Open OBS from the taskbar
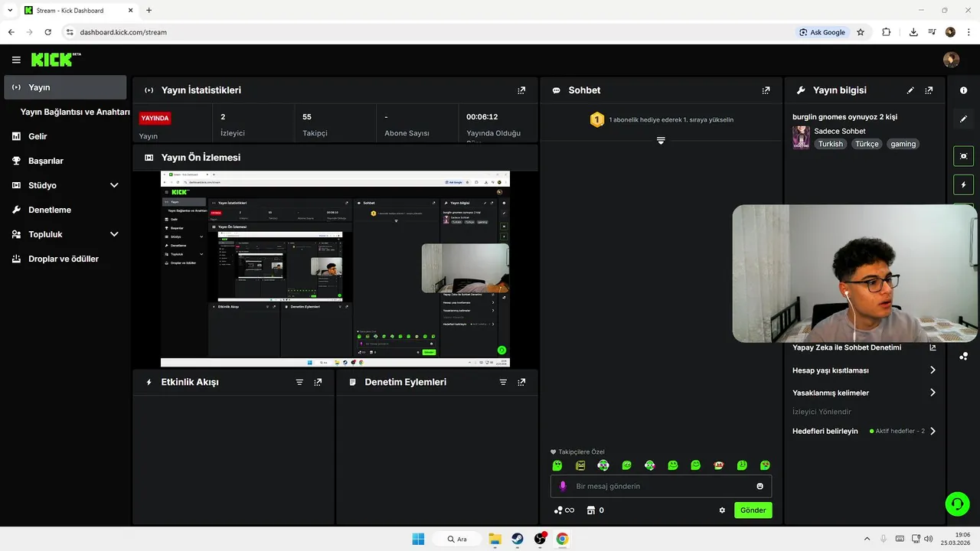 [540, 539]
